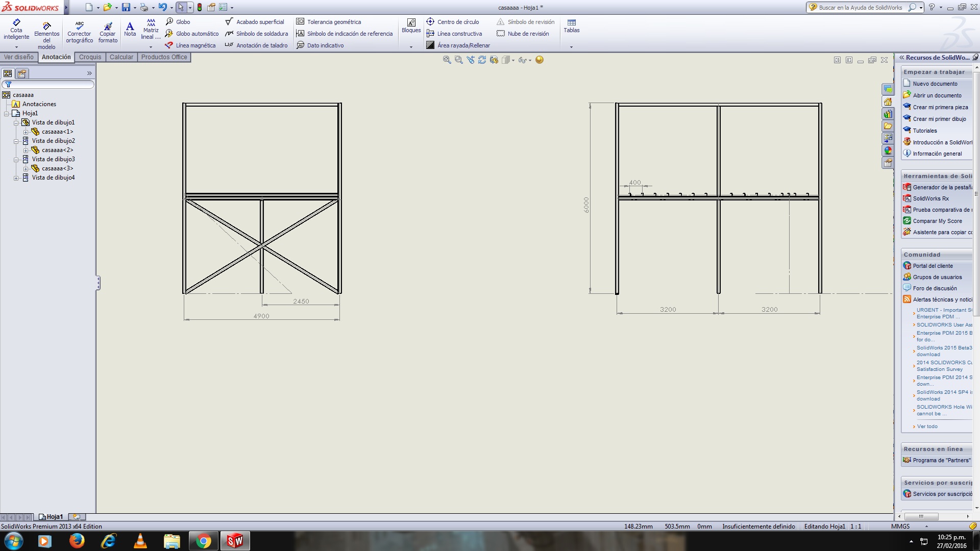Click the Símbolo de soldadura icon
The height and width of the screenshot is (551, 980).
coord(230,34)
